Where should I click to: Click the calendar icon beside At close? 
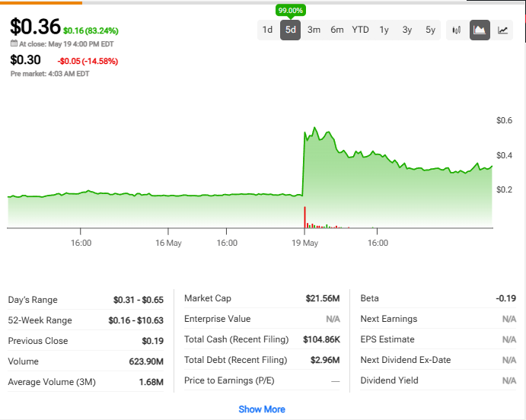tap(14, 44)
